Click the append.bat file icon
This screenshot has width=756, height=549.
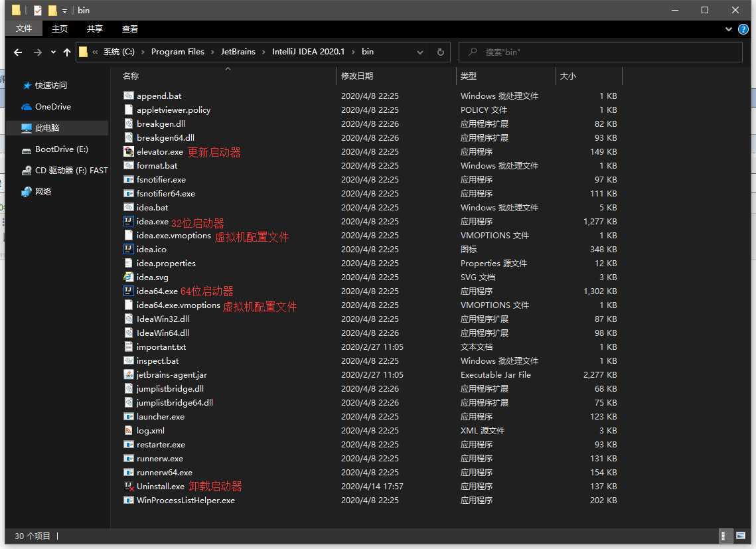coord(128,96)
